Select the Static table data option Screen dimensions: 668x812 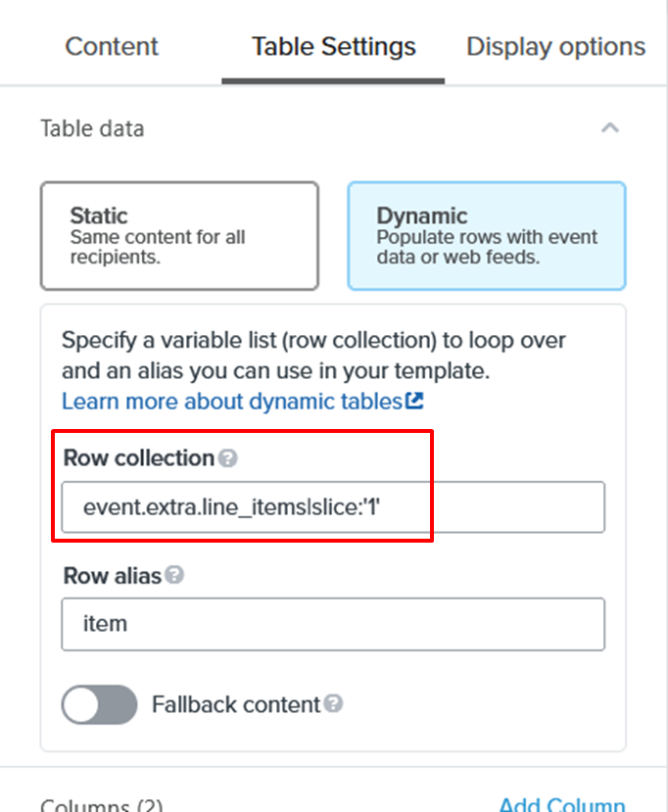point(179,235)
